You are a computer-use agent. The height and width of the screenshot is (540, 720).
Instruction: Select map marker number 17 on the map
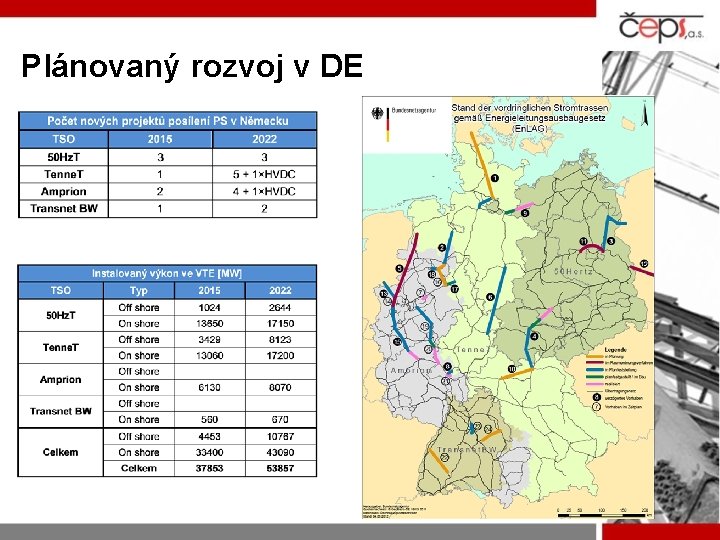[x=455, y=289]
